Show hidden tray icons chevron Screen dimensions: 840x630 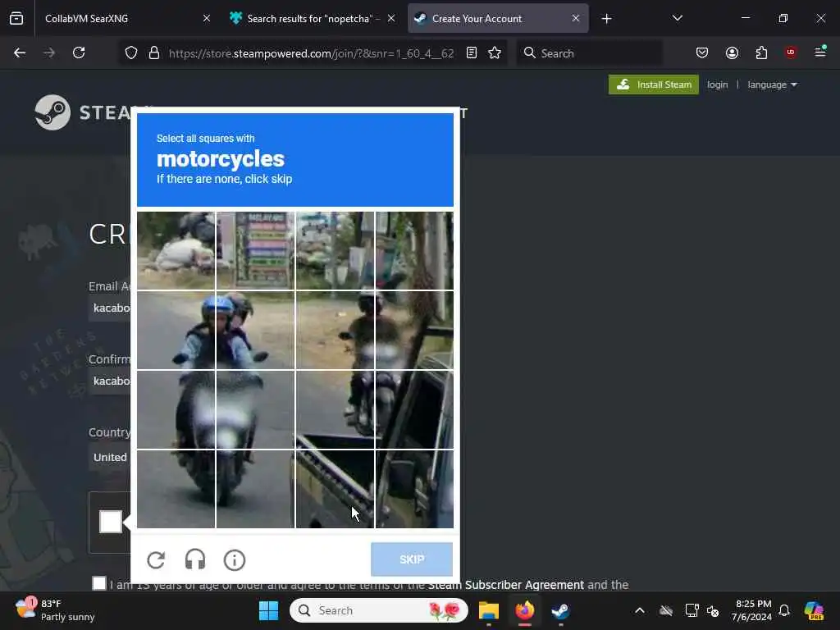[x=640, y=610]
